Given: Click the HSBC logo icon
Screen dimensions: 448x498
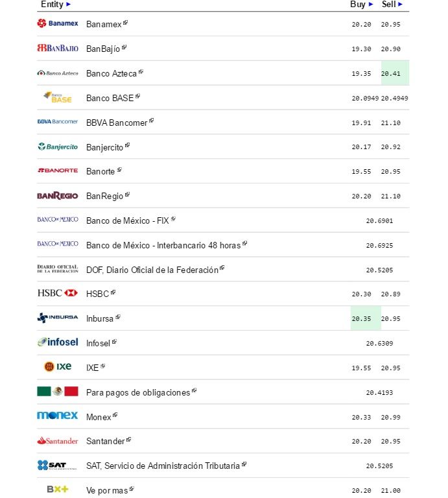Looking at the screenshot, I should [x=58, y=293].
